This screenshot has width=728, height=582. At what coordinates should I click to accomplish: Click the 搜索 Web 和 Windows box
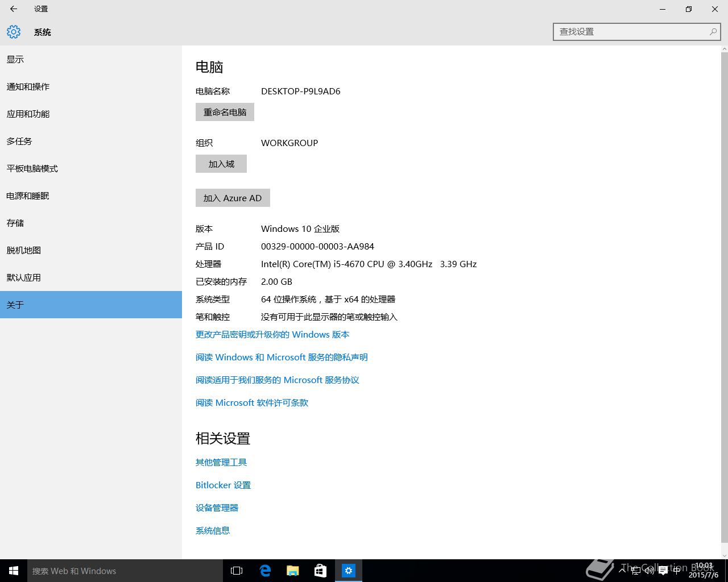(125, 571)
